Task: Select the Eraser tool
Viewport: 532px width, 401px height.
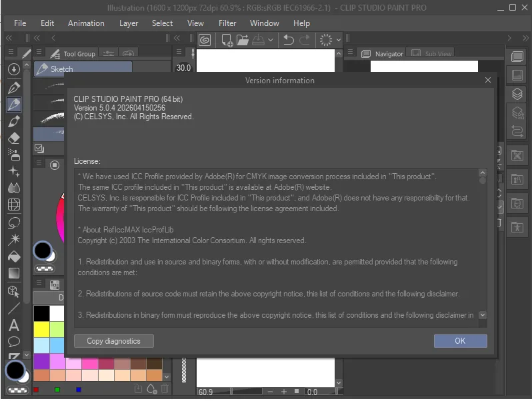Action: pos(14,139)
